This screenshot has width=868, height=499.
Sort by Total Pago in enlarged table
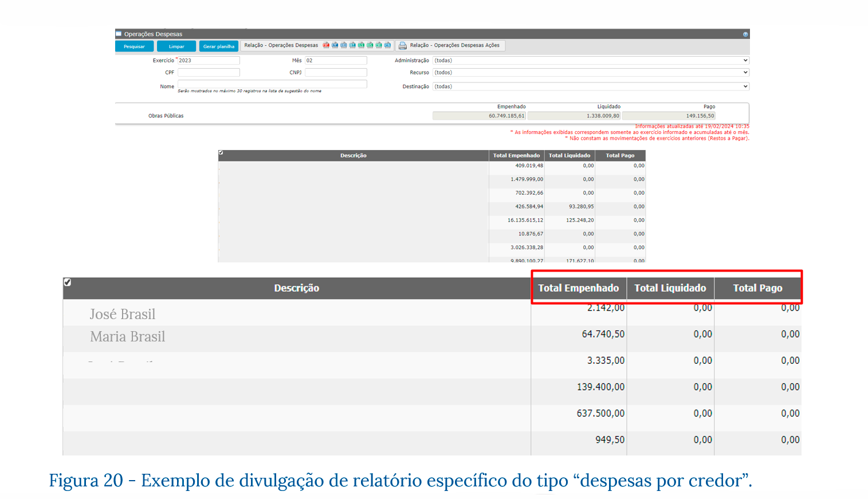coord(757,288)
